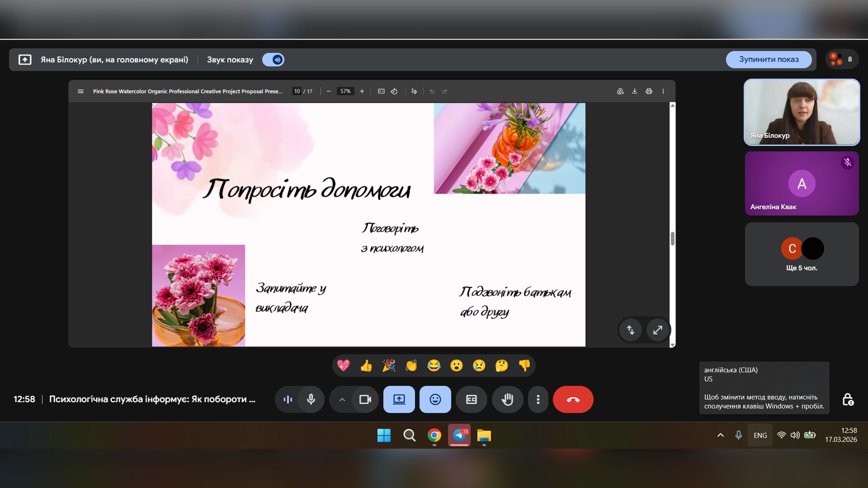The image size is (868, 488).
Task: Send the thumbs up emoji reaction
Action: click(x=366, y=366)
